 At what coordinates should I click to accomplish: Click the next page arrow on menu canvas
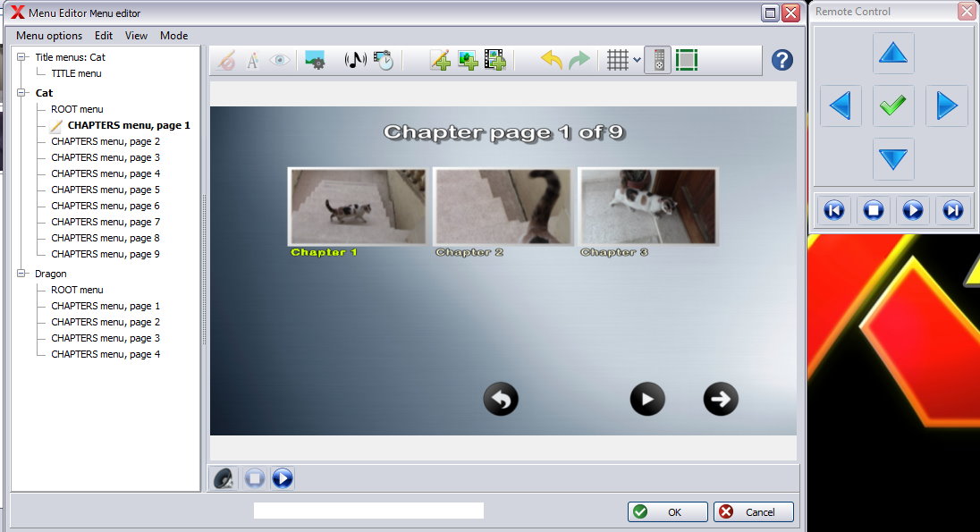tap(721, 399)
